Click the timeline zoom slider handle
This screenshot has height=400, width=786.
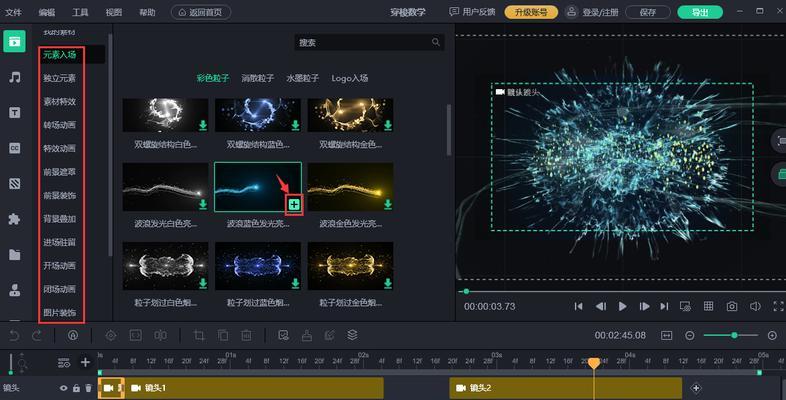(x=734, y=335)
